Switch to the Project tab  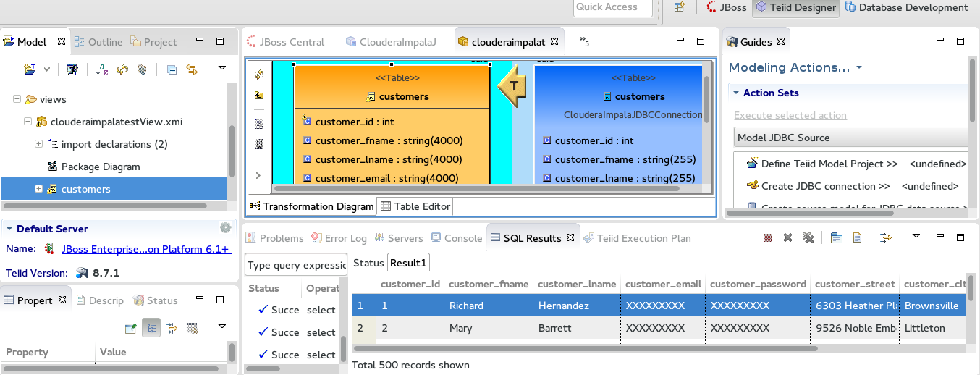pos(153,42)
